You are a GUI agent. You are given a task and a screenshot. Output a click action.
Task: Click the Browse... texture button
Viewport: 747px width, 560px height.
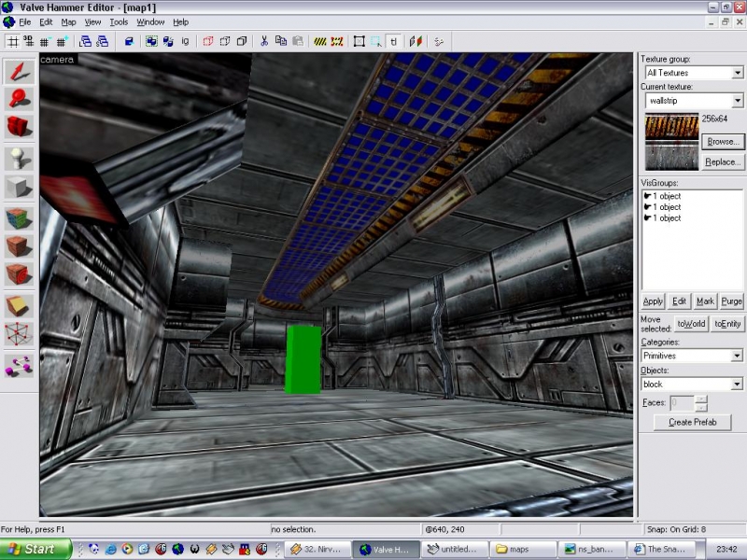click(722, 142)
